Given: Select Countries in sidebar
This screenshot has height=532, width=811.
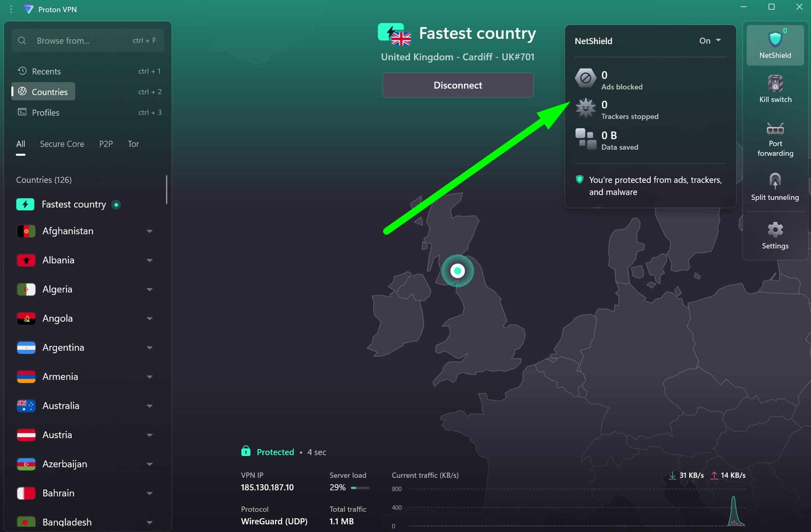Looking at the screenshot, I should click(x=43, y=91).
